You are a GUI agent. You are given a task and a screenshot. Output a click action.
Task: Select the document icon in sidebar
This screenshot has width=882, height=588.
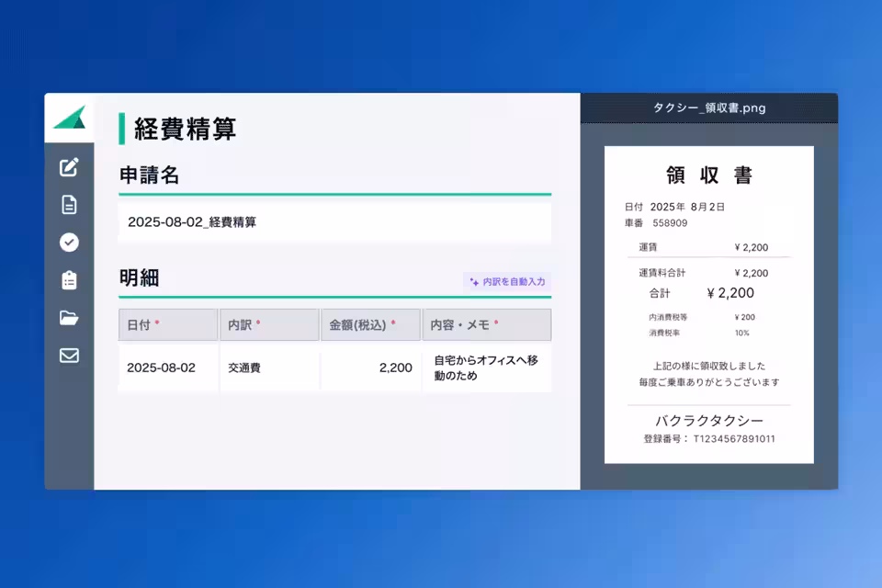coord(69,205)
